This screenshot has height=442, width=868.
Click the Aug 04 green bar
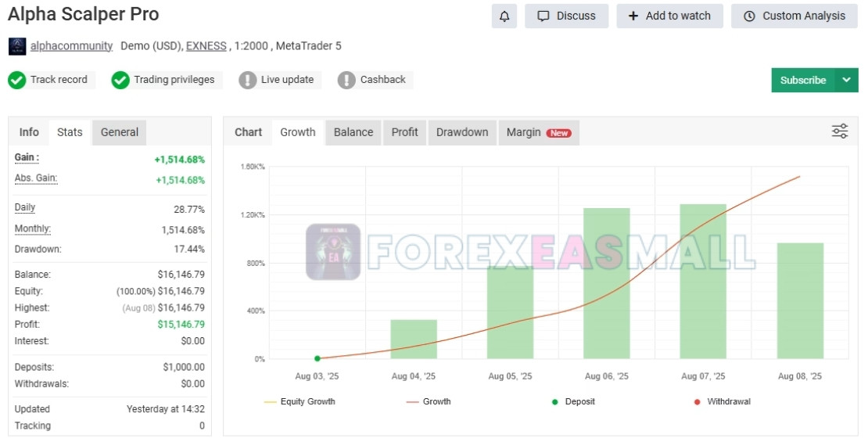click(x=414, y=339)
